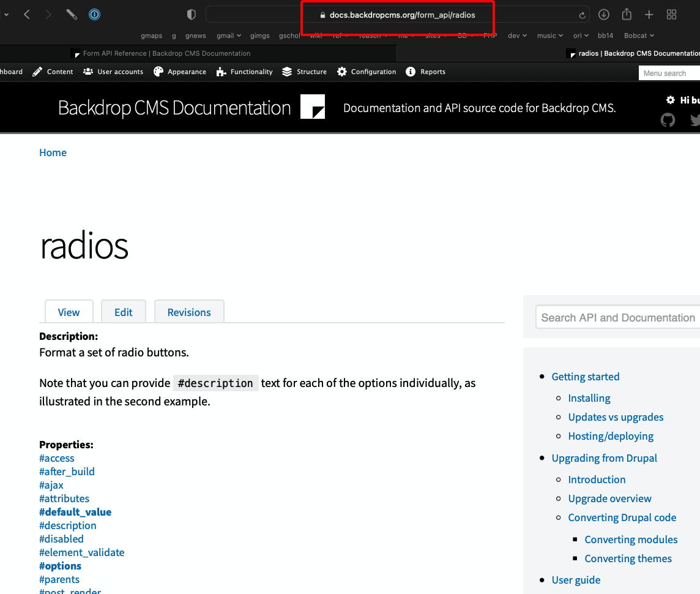This screenshot has width=700, height=594.
Task: Expand the music bookmarks folder
Action: [x=549, y=36]
